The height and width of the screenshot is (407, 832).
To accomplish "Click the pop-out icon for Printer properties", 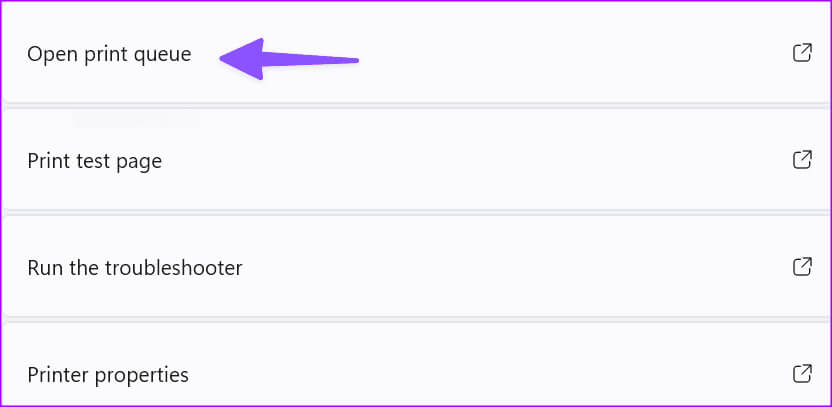I will pyautogui.click(x=802, y=373).
